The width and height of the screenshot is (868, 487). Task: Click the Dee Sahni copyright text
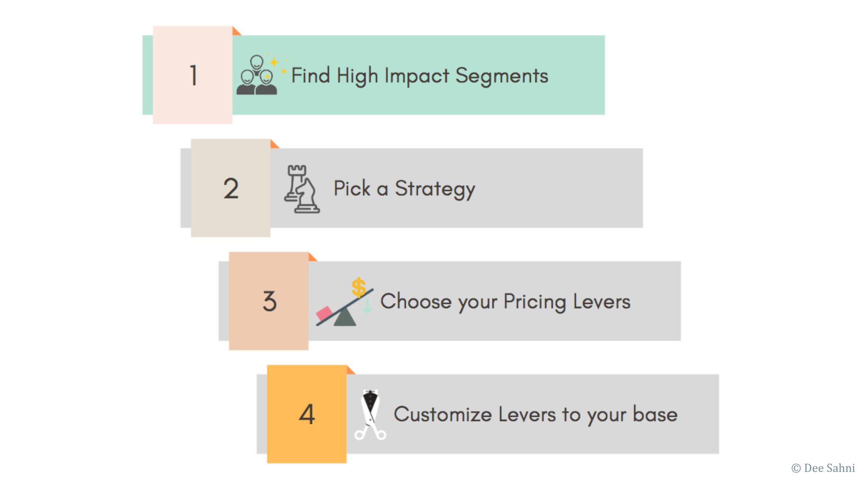823,468
